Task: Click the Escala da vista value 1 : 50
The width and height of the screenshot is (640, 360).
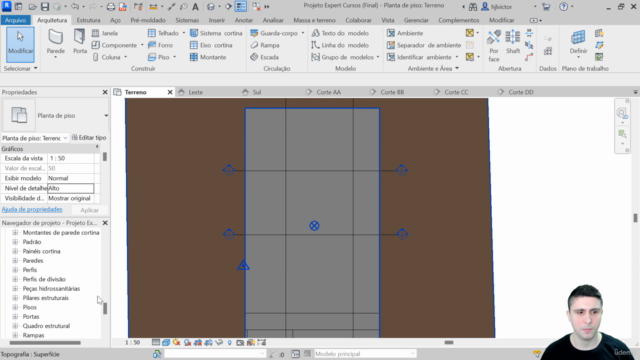Action: (x=70, y=158)
